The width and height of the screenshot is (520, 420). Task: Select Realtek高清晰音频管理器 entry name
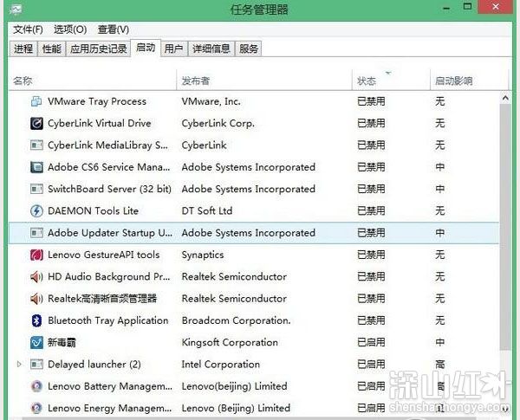[x=102, y=299]
